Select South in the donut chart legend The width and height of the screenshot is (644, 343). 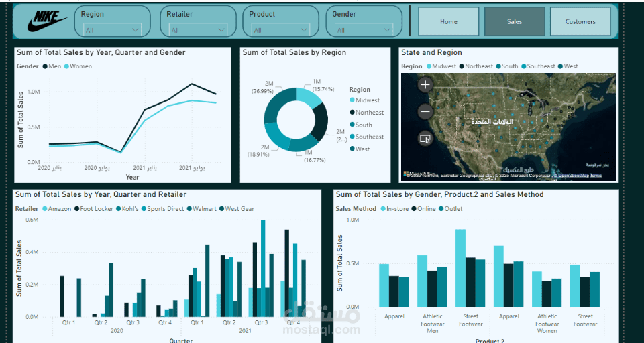361,125
